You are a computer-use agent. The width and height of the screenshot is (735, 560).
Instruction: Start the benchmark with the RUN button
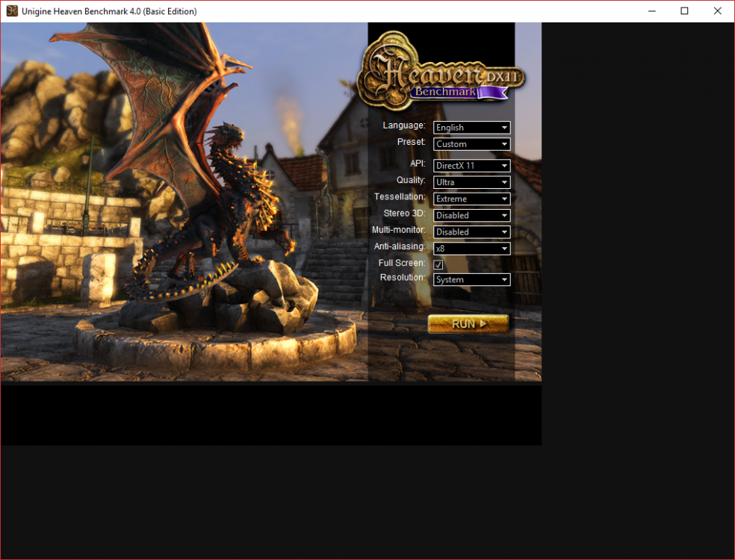tap(468, 324)
